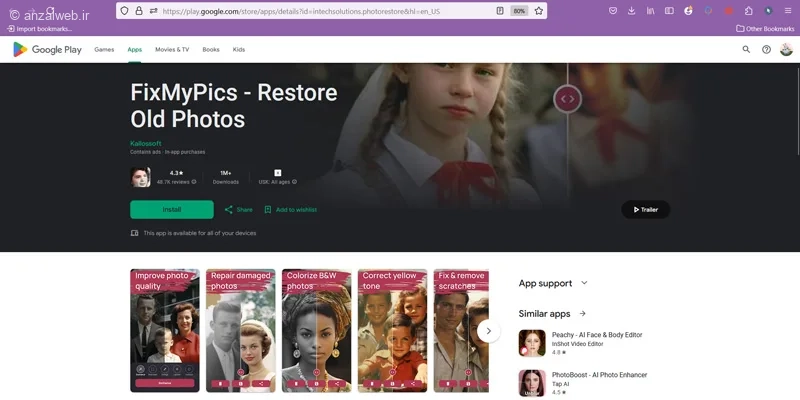The width and height of the screenshot is (800, 400).
Task: Open browser downloads panel
Action: [632, 11]
